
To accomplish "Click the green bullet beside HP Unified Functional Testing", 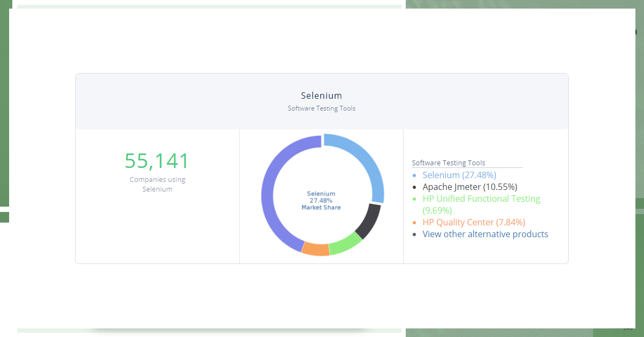I will tap(414, 199).
